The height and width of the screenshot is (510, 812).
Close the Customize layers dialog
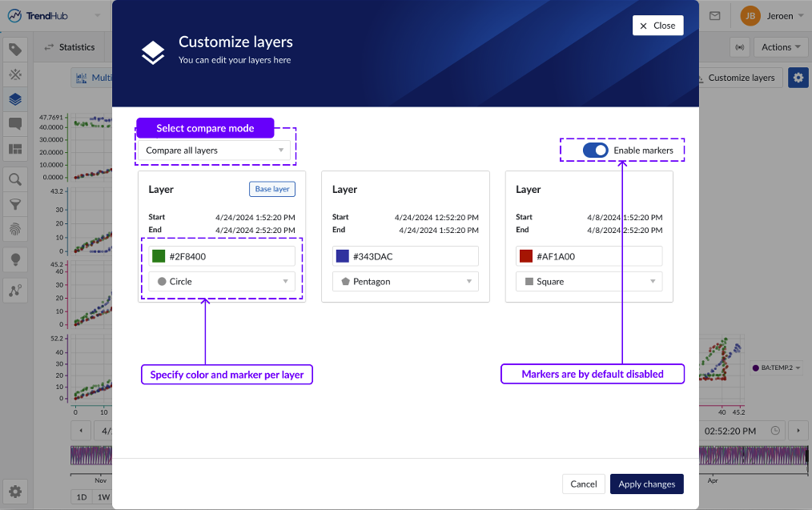pyautogui.click(x=657, y=26)
